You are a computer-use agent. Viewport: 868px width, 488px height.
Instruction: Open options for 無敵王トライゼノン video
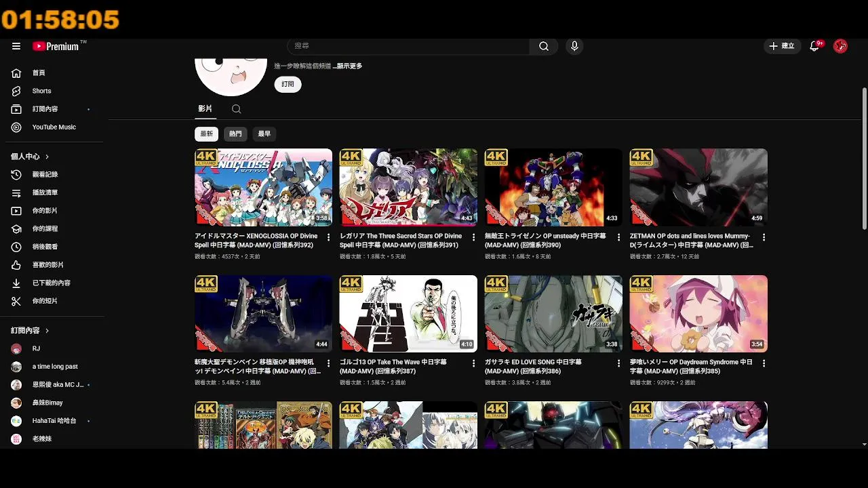coord(618,237)
